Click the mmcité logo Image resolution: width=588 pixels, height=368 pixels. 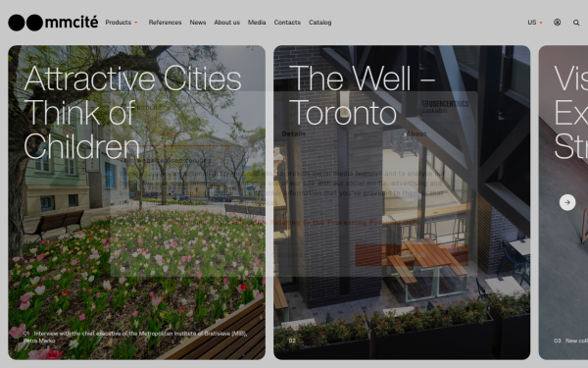coord(53,23)
